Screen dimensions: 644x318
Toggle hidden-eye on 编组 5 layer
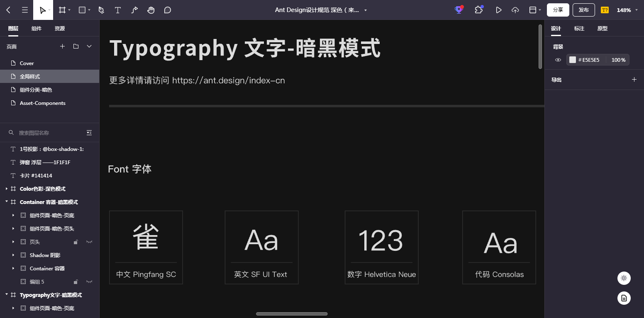point(89,282)
